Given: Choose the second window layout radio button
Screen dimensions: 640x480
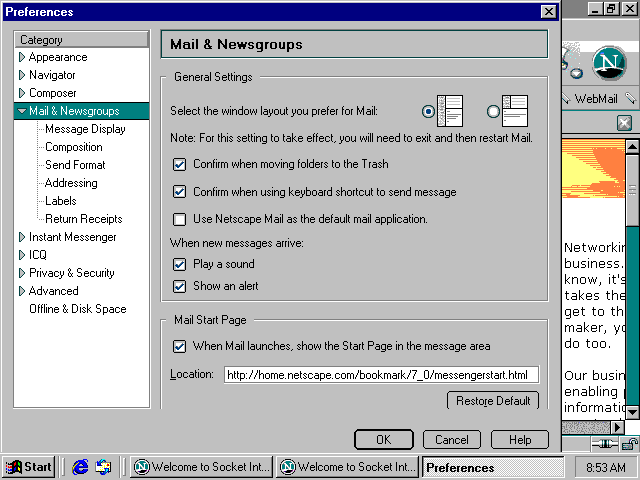Looking at the screenshot, I should tap(493, 111).
